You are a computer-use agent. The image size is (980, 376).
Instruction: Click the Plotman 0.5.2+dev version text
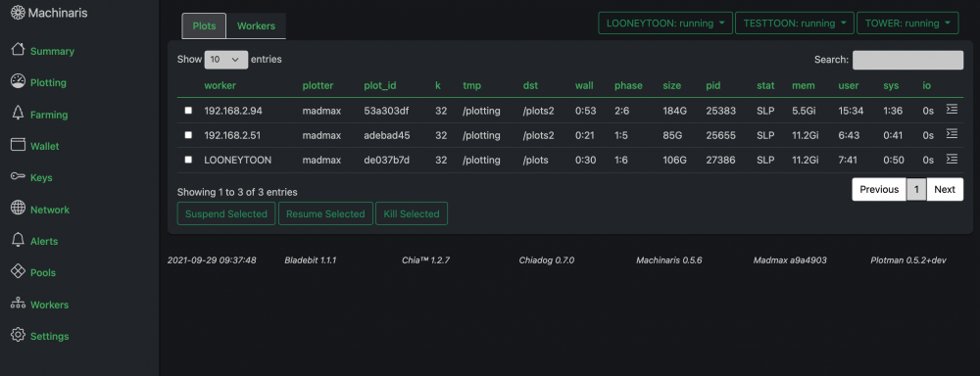click(907, 259)
